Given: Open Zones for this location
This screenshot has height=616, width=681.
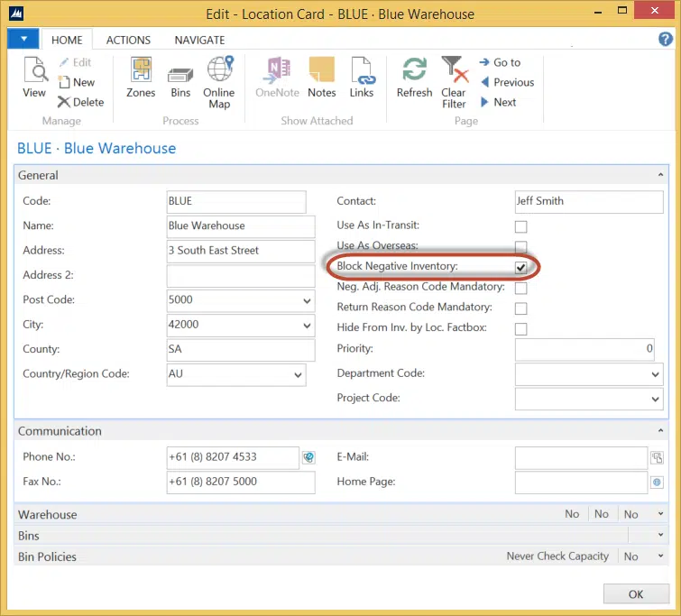Looking at the screenshot, I should [x=141, y=78].
